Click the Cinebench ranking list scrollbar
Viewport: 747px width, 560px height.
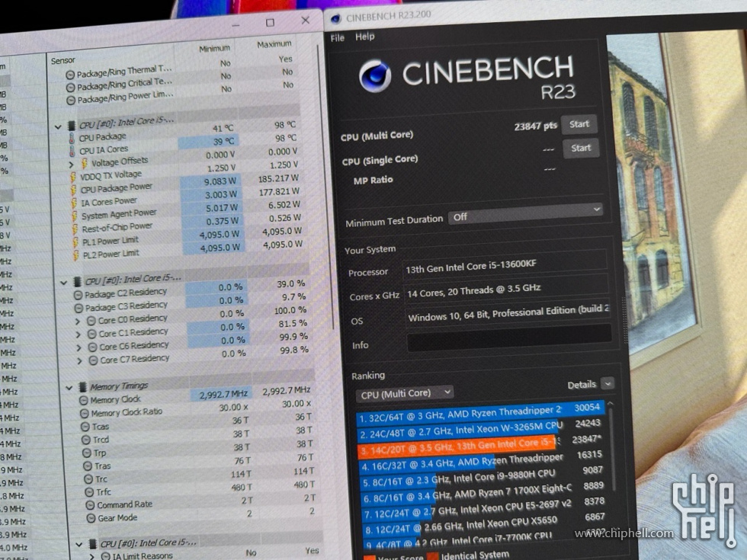coord(611,448)
